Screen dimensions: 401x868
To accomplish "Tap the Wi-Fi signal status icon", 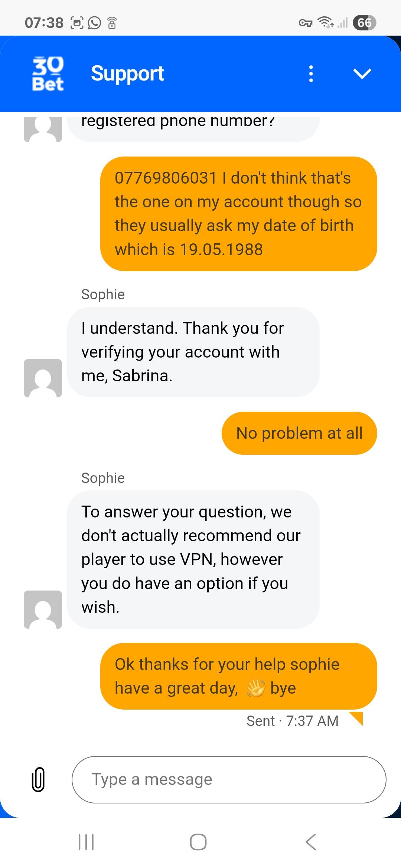I will [326, 23].
